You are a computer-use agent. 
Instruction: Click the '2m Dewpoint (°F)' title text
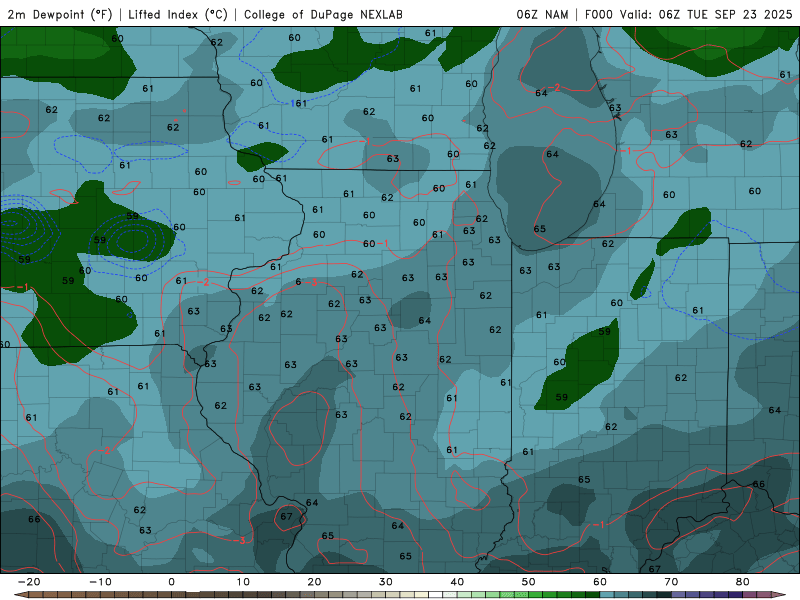tap(60, 14)
